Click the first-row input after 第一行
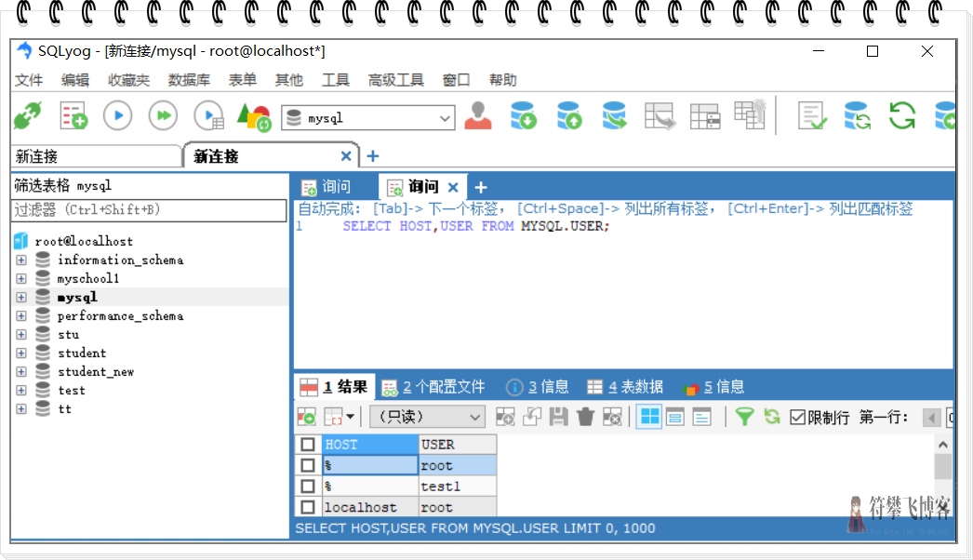Image resolution: width=973 pixels, height=560 pixels. tap(950, 417)
